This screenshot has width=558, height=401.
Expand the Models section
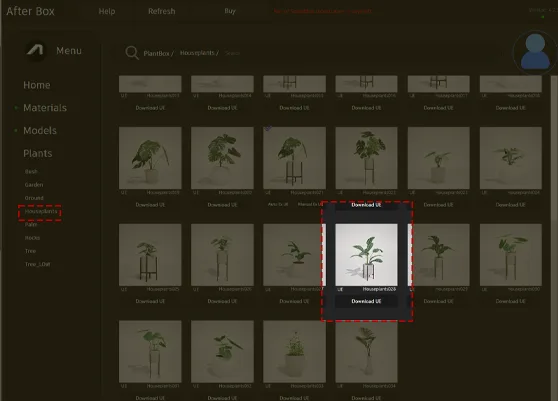tap(40, 131)
